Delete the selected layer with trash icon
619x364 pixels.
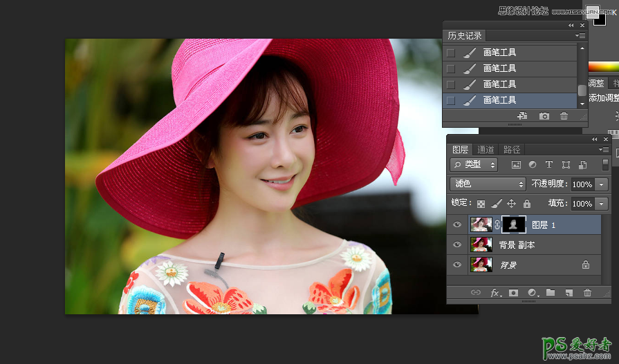[587, 293]
